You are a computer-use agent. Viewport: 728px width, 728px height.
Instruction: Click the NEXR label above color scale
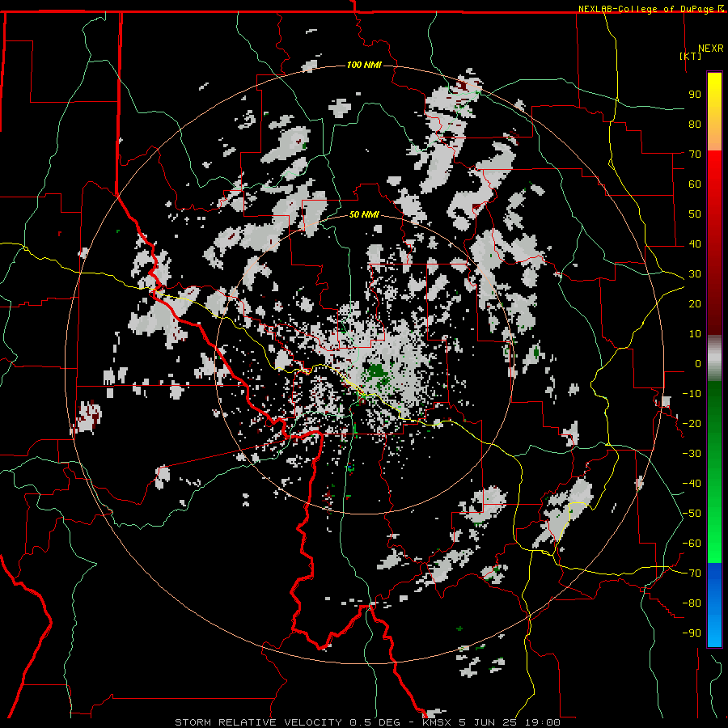point(711,49)
